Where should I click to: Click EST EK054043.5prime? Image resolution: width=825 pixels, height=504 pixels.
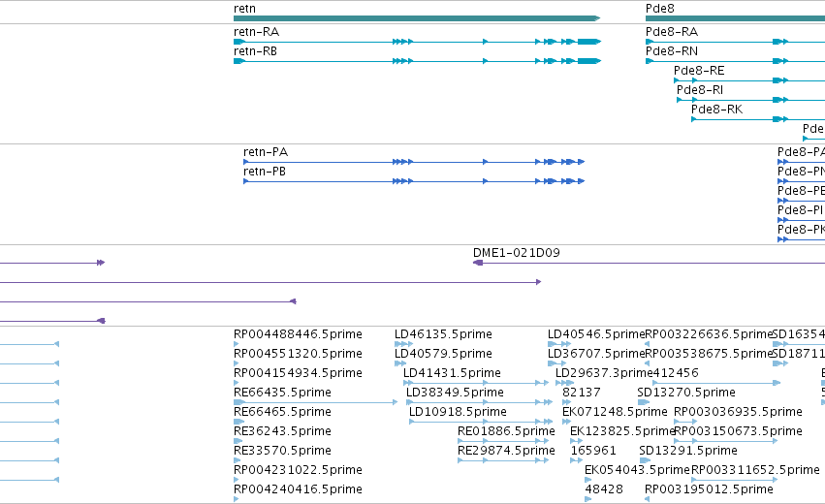tap(637, 470)
